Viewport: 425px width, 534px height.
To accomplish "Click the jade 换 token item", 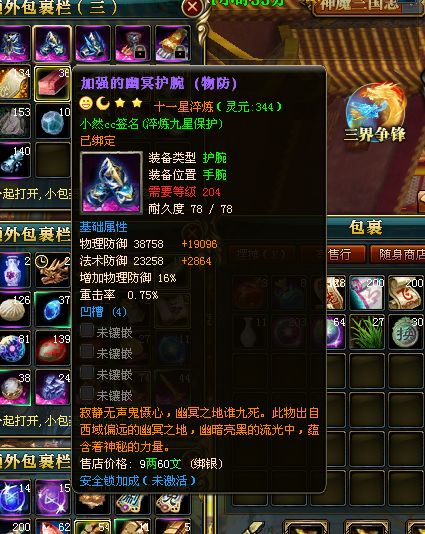I will [406, 332].
